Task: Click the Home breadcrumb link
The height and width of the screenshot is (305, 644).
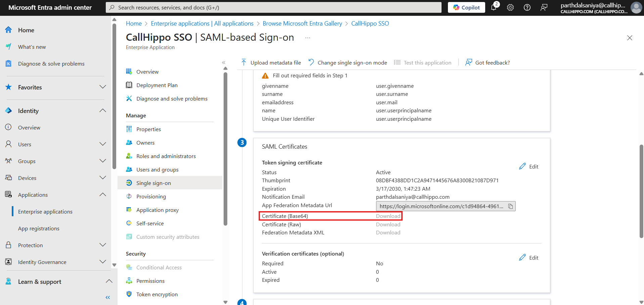Action: pyautogui.click(x=134, y=24)
